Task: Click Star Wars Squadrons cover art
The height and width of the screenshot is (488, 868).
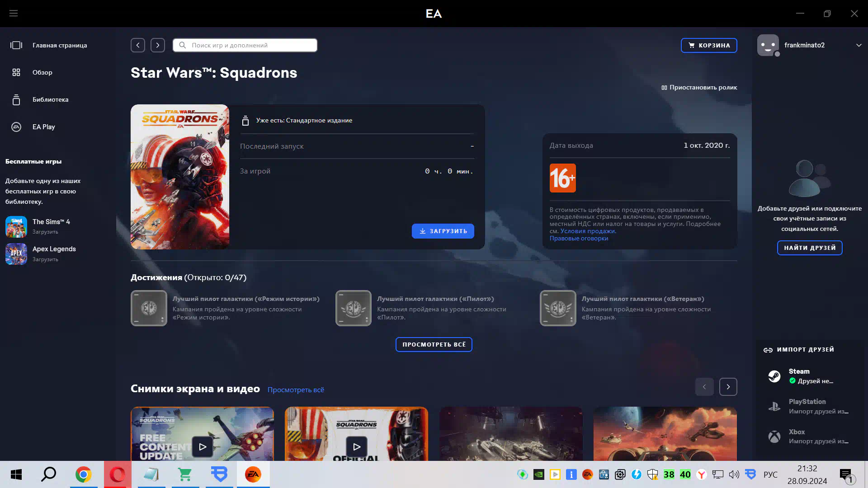Action: pos(180,177)
